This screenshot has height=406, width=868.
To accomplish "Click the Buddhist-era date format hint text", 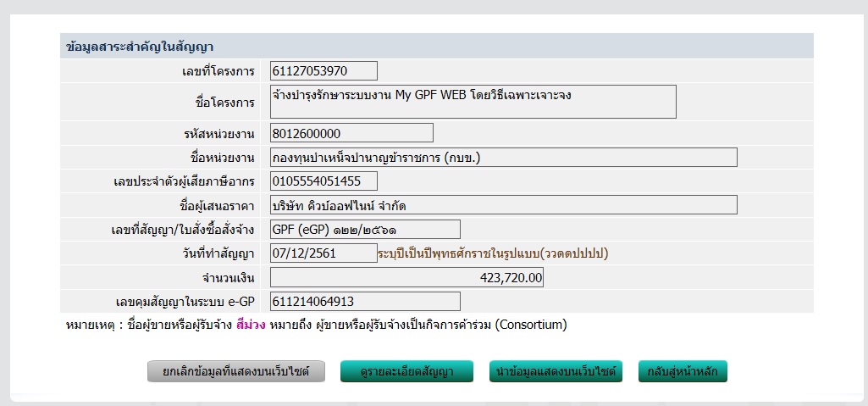I will tap(493, 253).
